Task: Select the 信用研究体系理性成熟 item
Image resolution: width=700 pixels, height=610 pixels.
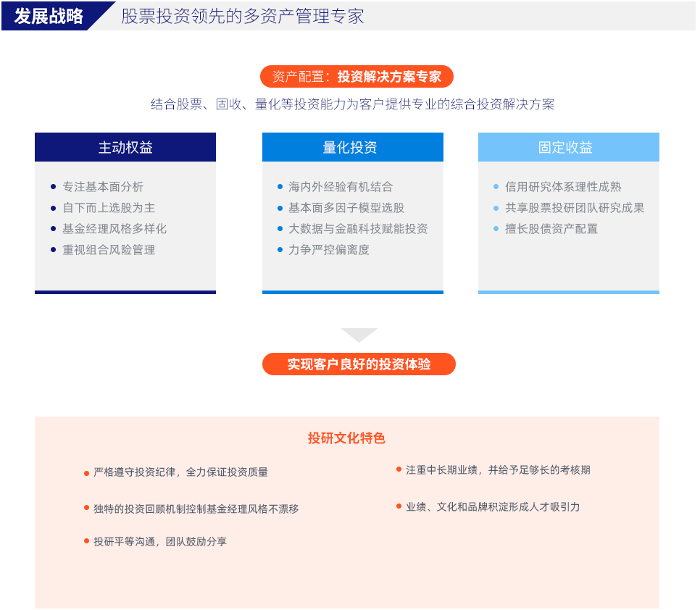Action: point(563,187)
